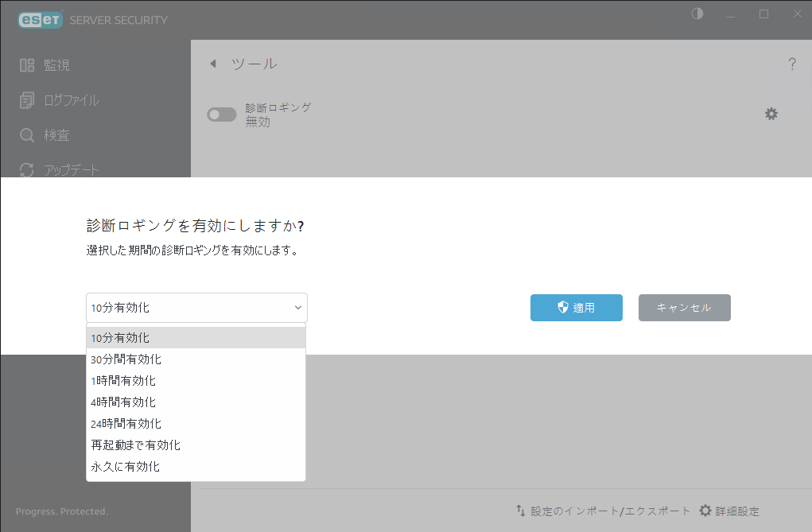Open the help question mark
The image size is (812, 532).
click(792, 64)
